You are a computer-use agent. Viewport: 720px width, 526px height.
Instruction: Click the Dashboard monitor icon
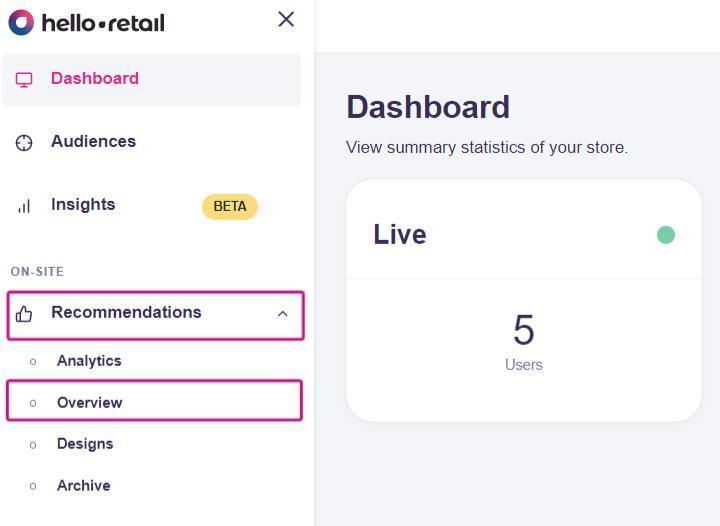coord(24,80)
